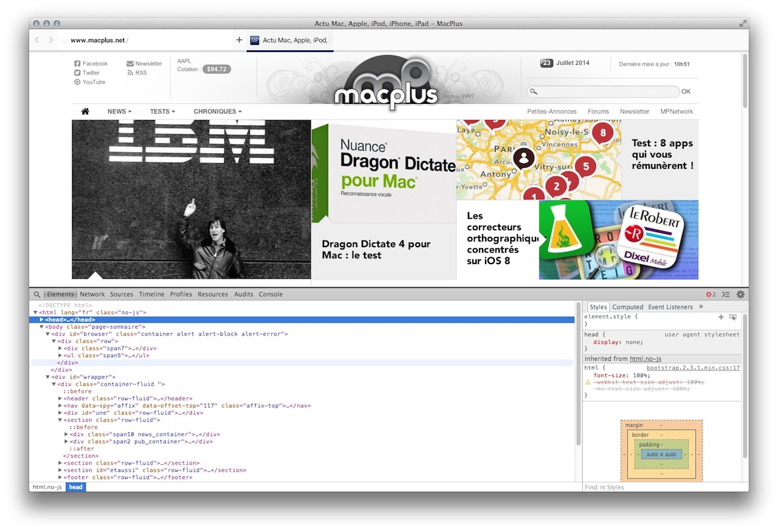The width and height of the screenshot is (778, 532).
Task: Click the OK search button
Action: click(686, 92)
